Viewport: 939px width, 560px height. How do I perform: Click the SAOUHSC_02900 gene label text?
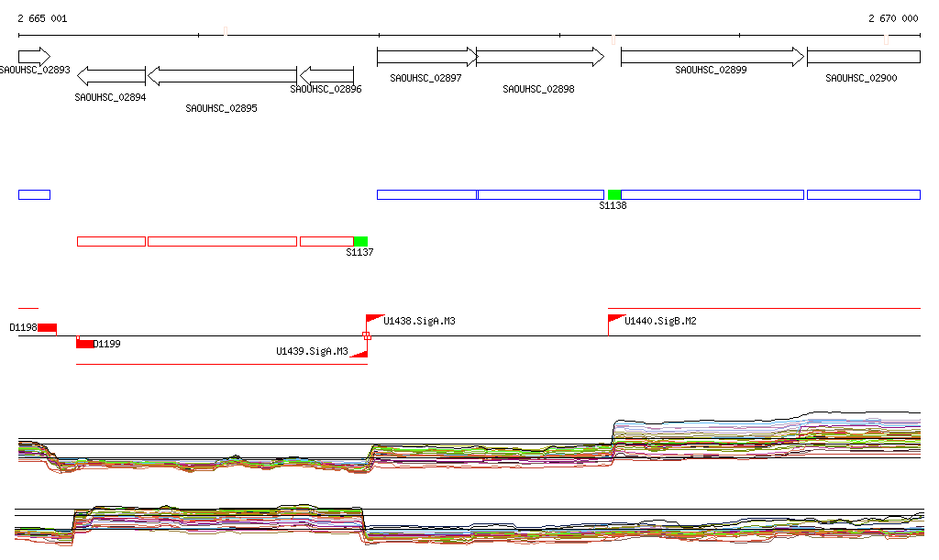point(861,79)
